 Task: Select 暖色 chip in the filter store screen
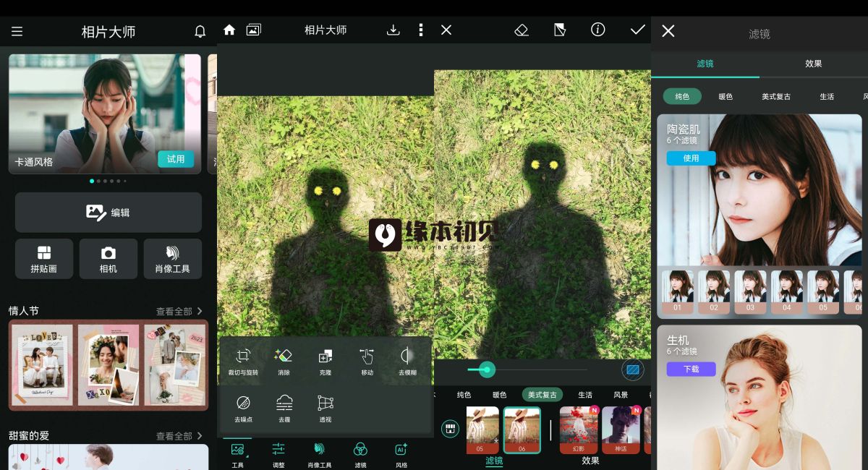[x=726, y=96]
